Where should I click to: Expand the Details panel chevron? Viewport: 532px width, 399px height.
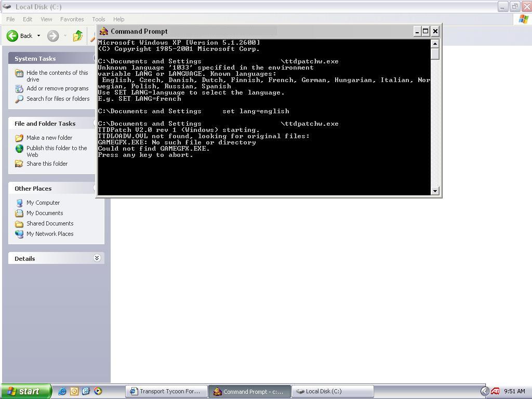point(97,258)
